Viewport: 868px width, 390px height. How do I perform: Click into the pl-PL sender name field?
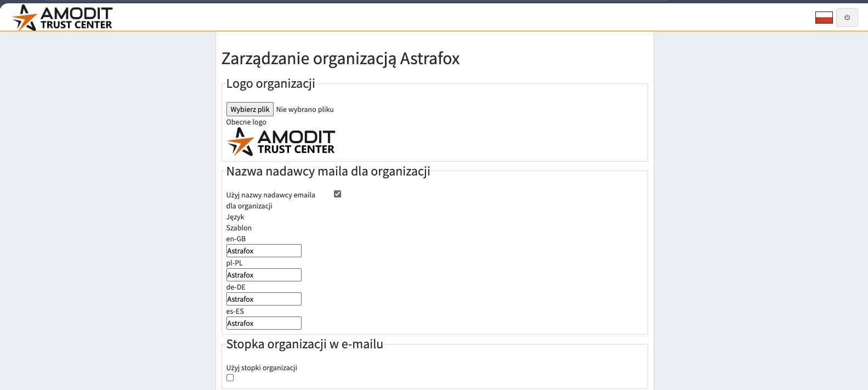pos(264,275)
